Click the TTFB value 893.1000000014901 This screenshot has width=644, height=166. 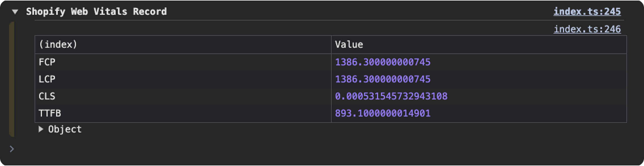383,113
